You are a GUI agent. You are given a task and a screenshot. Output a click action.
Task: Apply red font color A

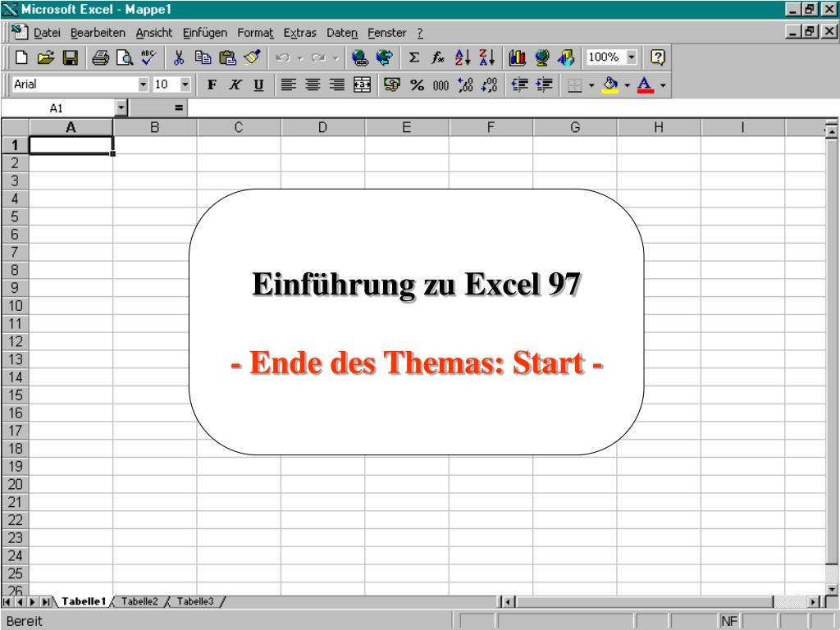click(x=646, y=84)
